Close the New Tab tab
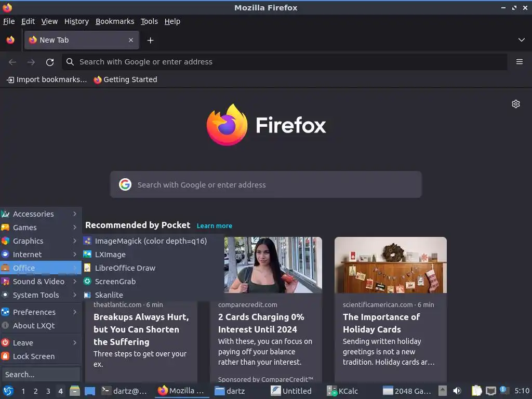Viewport: 532px width, 399px height. pos(131,40)
